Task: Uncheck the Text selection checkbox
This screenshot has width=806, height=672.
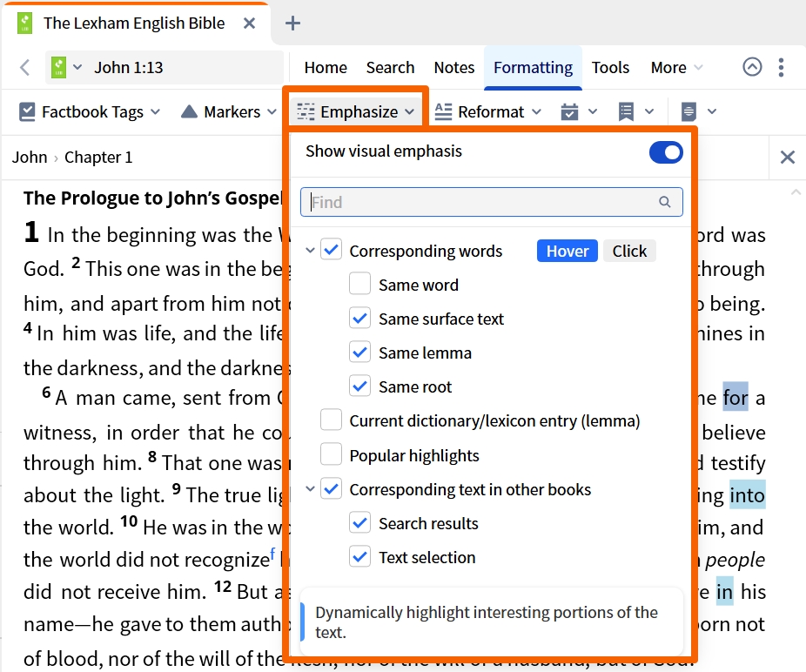Action: pyautogui.click(x=359, y=557)
